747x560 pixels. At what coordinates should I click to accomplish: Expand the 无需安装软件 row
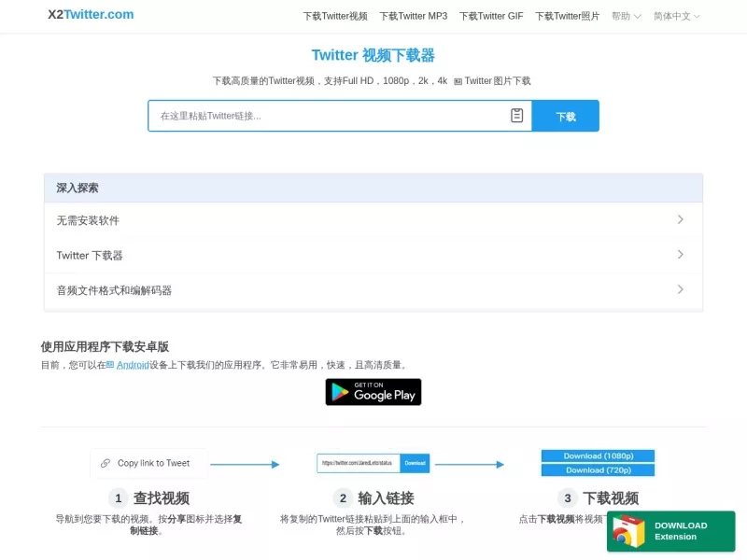pos(373,220)
